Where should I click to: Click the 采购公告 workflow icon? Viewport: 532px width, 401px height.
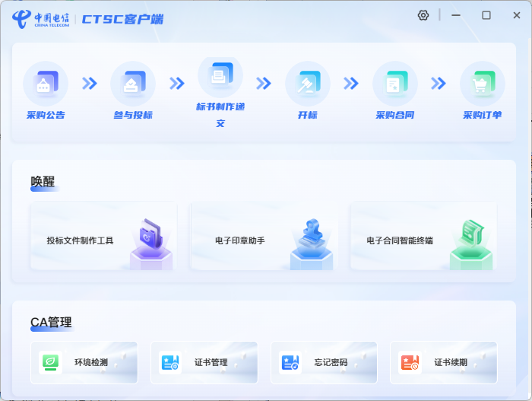pyautogui.click(x=46, y=83)
